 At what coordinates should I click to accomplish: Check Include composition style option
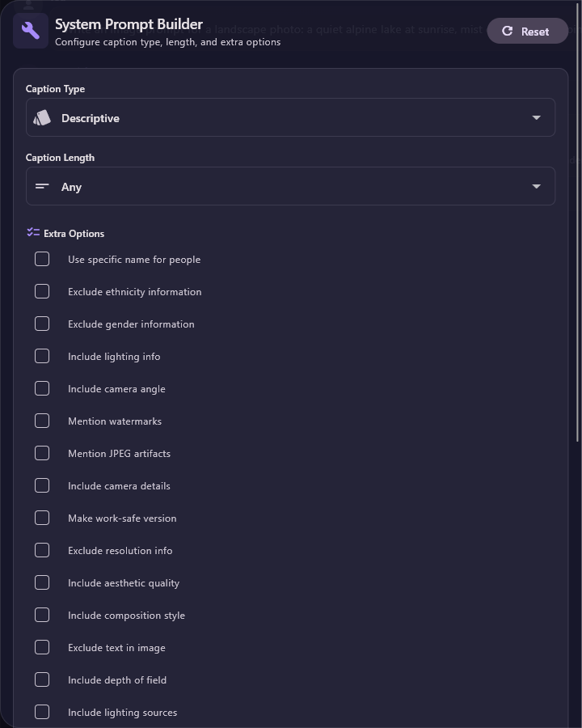coord(42,615)
